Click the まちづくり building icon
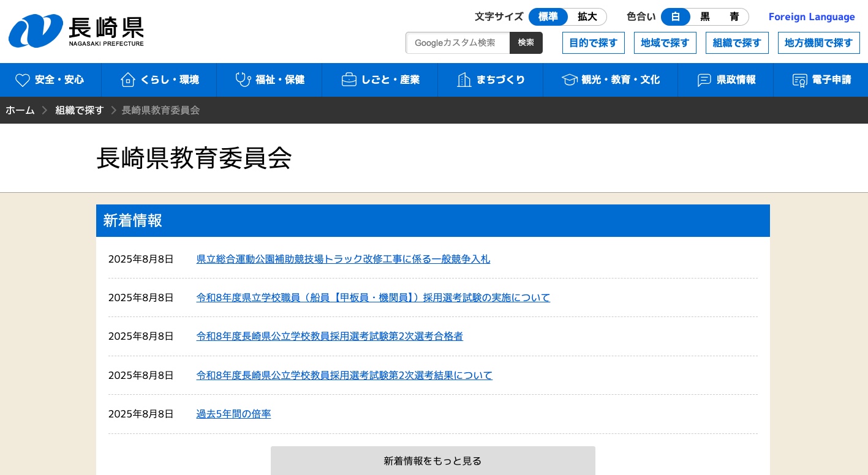The width and height of the screenshot is (868, 475). click(x=464, y=80)
